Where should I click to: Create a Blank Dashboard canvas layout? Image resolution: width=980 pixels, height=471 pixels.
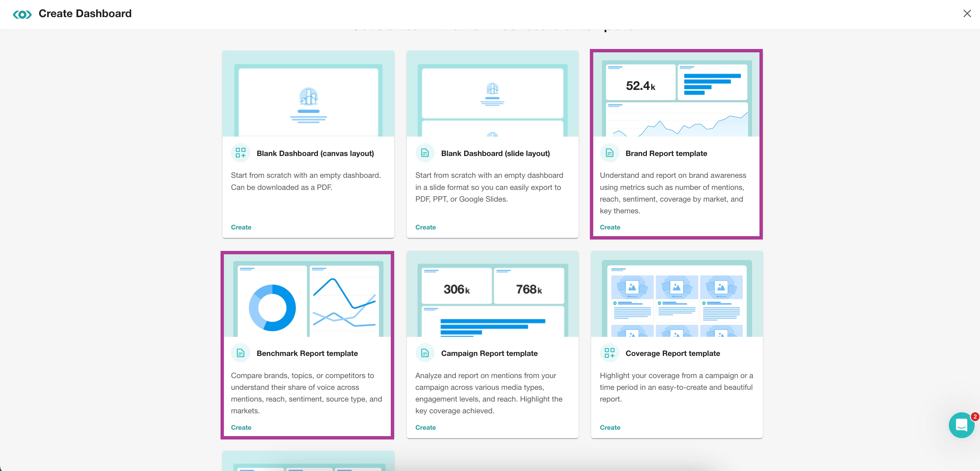click(x=241, y=227)
